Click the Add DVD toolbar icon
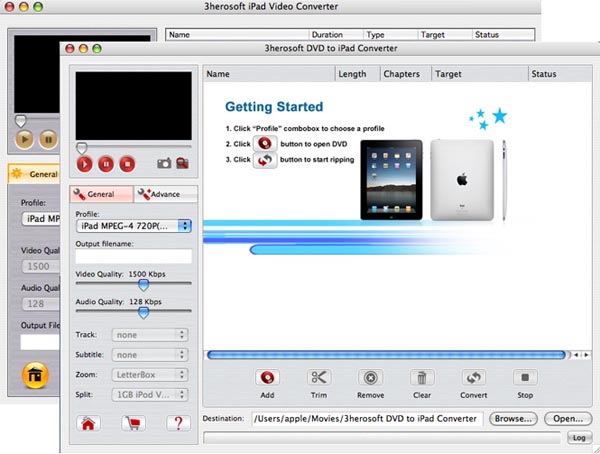The width and height of the screenshot is (600, 454). (267, 378)
